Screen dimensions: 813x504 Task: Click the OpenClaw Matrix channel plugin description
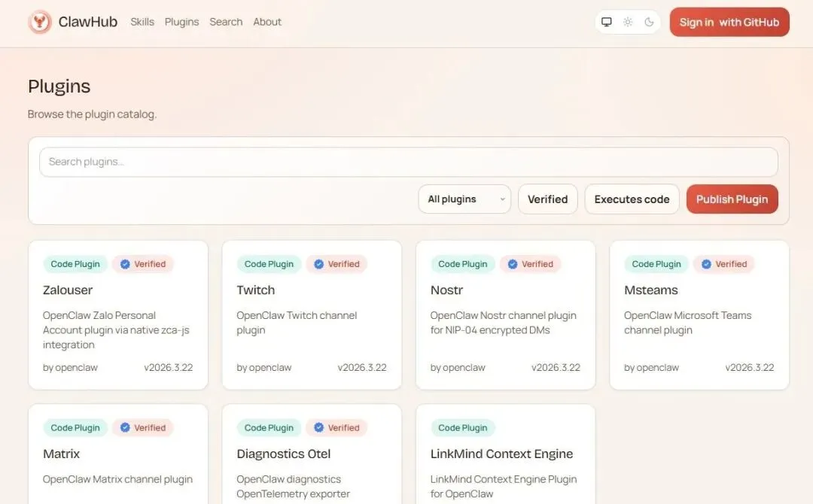click(117, 479)
